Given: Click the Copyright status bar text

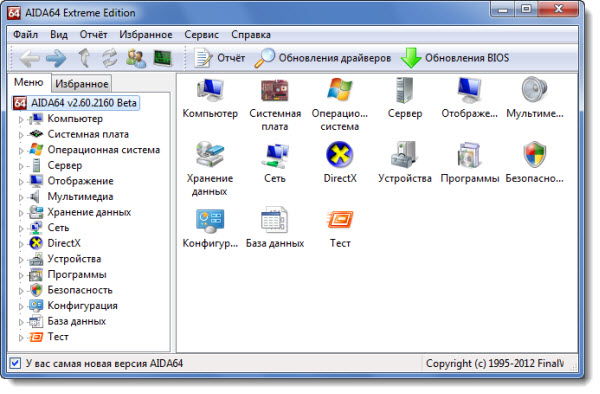Looking at the screenshot, I should tap(495, 363).
